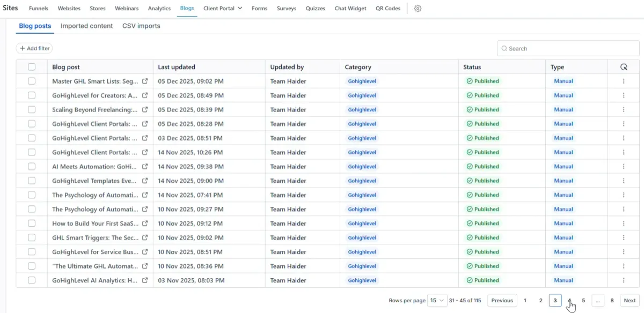Open the Forms section
644x313 pixels.
coord(259,9)
